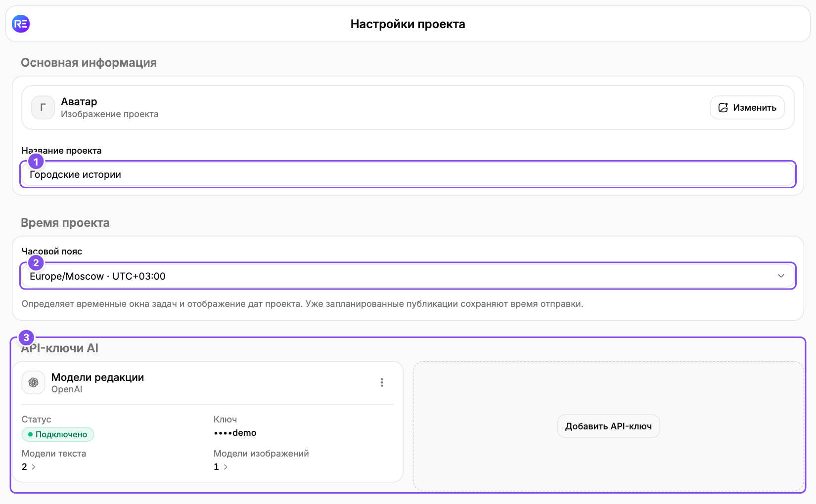Click the Модели редакции card title

click(97, 378)
